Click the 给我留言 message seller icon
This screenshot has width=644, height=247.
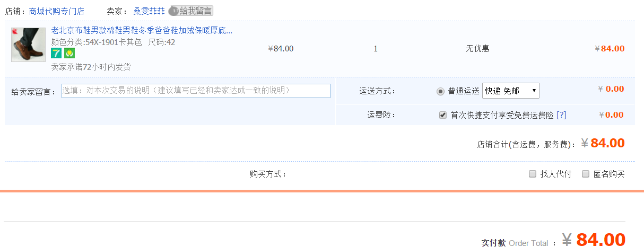pos(190,11)
